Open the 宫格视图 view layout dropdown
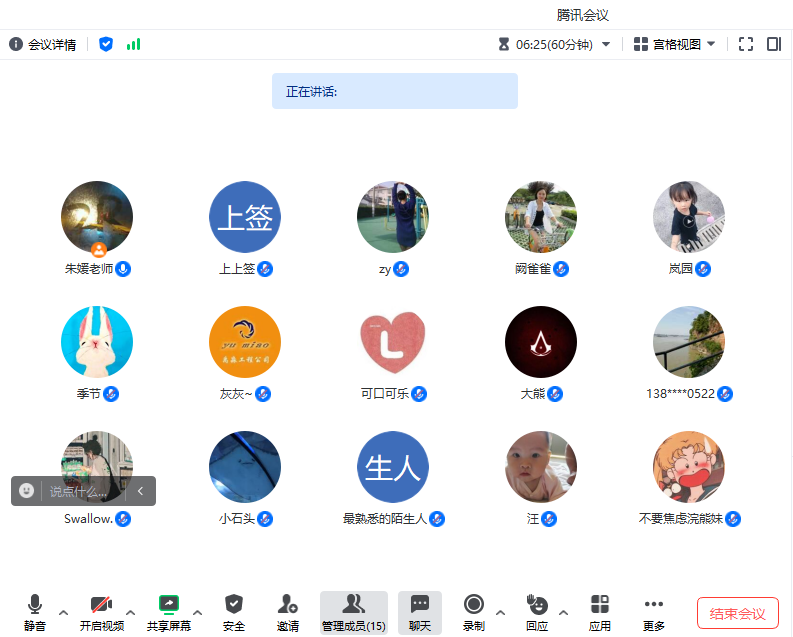Image resolution: width=793 pixels, height=637 pixels. tap(675, 44)
